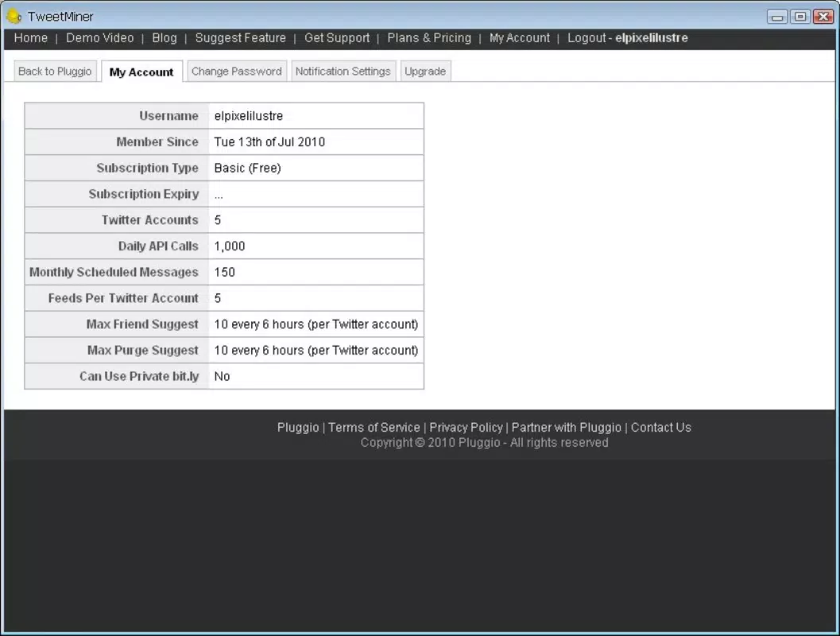
Task: Click the 'Basic (Free)' subscription value
Action: coord(247,169)
